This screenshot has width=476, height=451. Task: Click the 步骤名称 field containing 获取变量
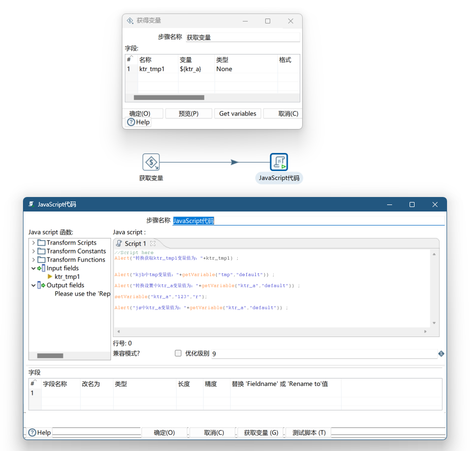point(242,37)
